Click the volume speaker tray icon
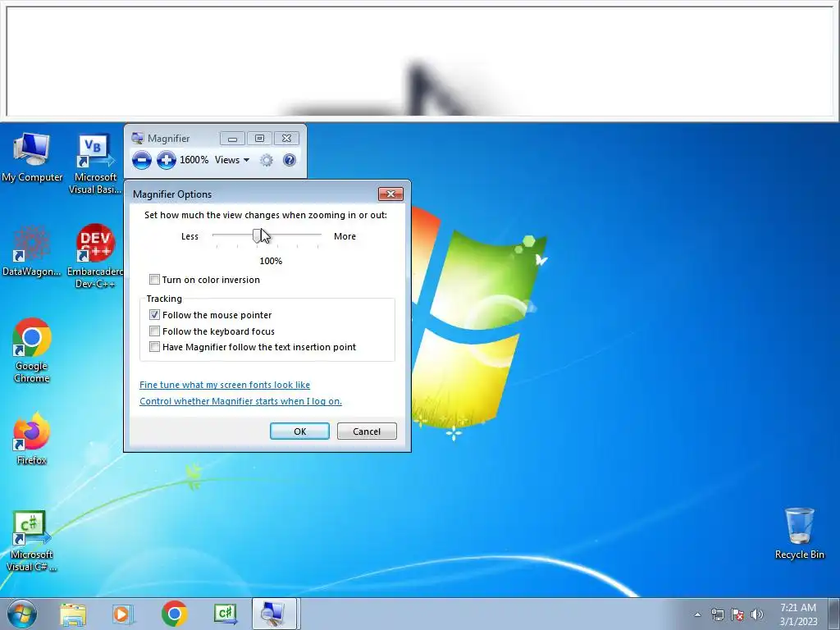This screenshot has width=840, height=630. click(x=757, y=614)
